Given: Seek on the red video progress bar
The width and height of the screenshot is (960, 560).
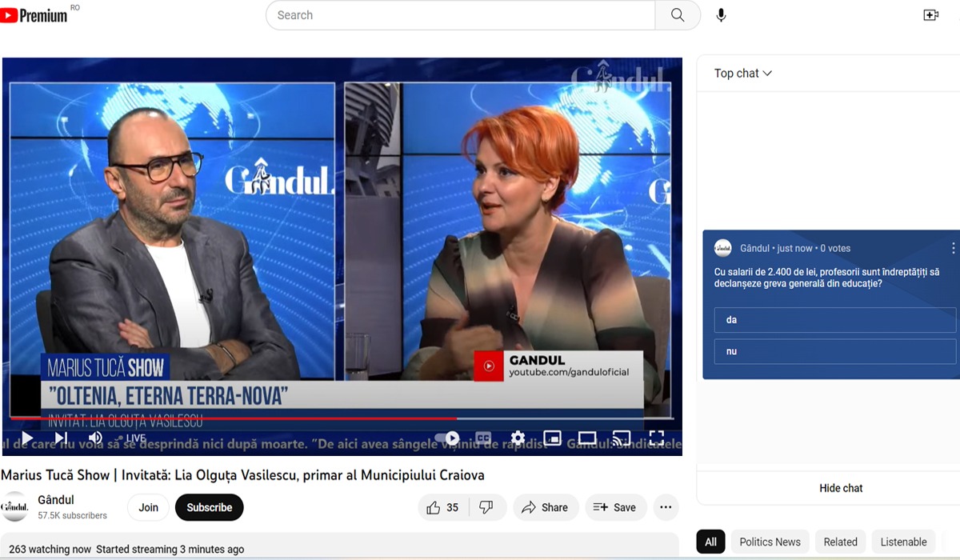Looking at the screenshot, I should pyautogui.click(x=342, y=418).
